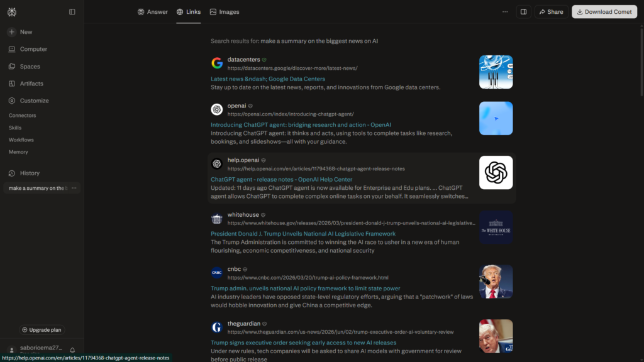Viewport: 644px width, 362px height.
Task: Click Download Comet button
Action: pos(604,12)
